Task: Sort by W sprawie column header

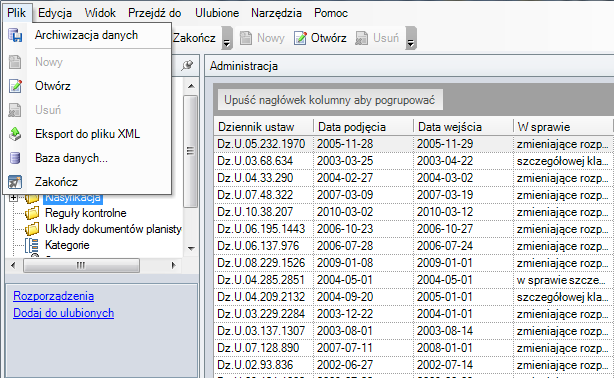Action: point(563,127)
